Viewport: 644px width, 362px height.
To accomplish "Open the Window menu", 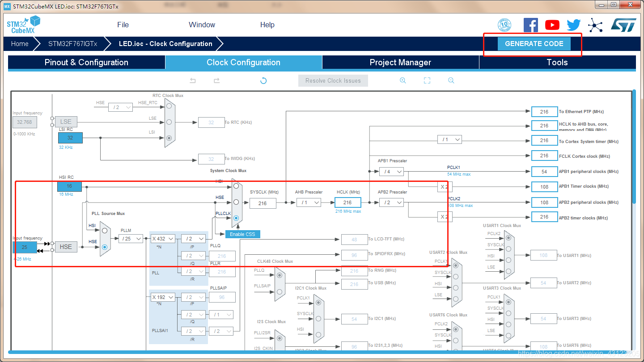I will tap(202, 25).
